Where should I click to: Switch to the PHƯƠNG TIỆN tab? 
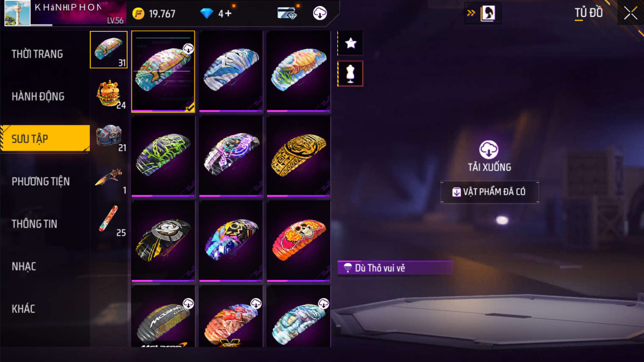(41, 181)
